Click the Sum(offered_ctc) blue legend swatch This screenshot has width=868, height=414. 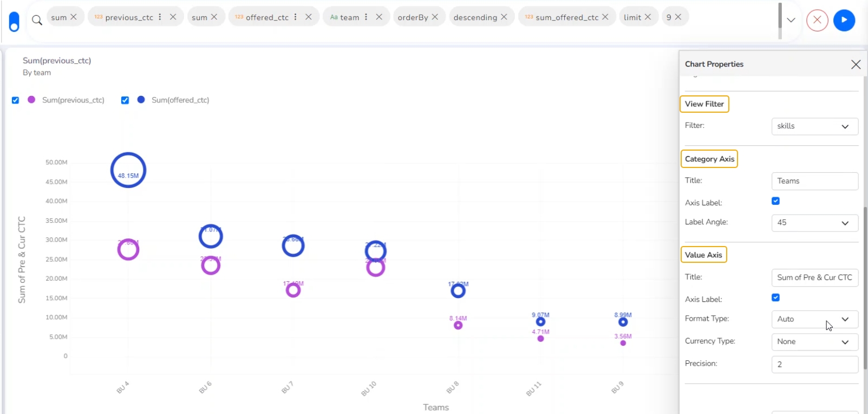[x=141, y=100]
